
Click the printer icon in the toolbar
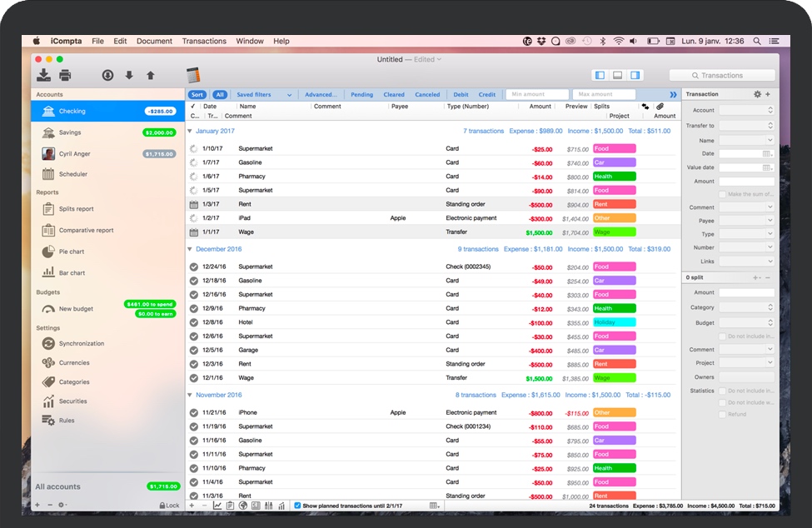click(x=65, y=76)
